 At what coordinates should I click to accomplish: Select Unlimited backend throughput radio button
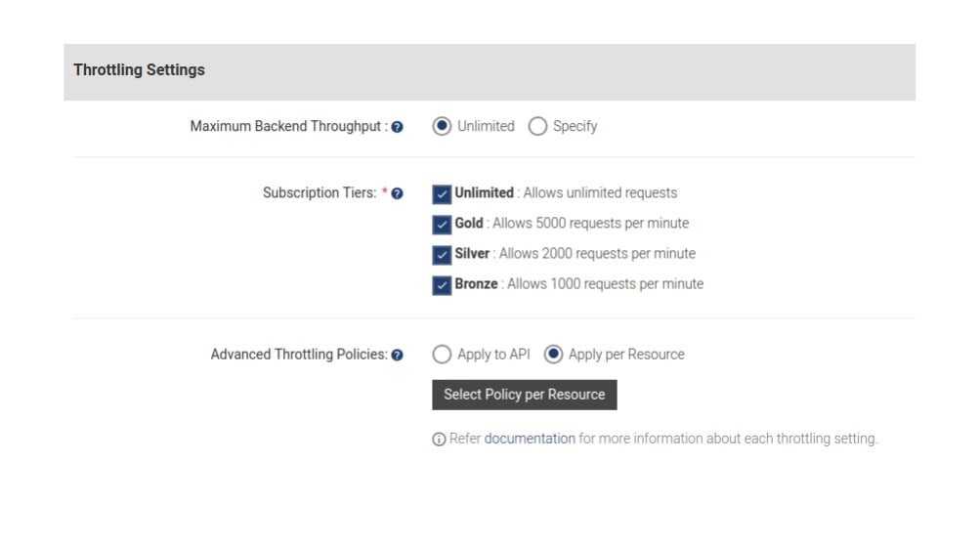442,126
